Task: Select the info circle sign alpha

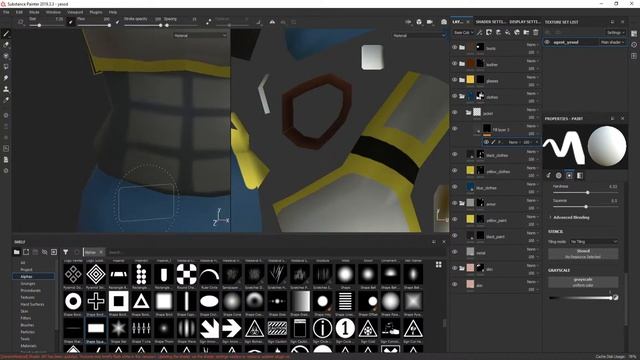Action: coord(322,328)
